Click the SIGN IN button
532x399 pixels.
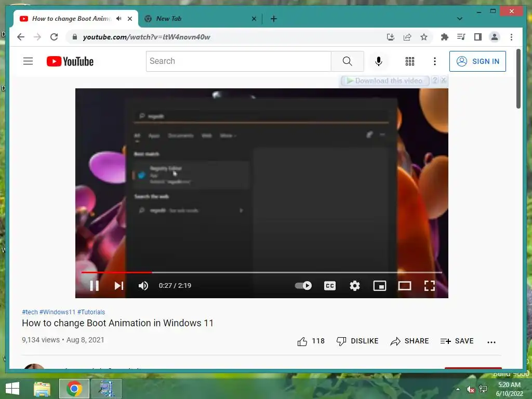[477, 61]
